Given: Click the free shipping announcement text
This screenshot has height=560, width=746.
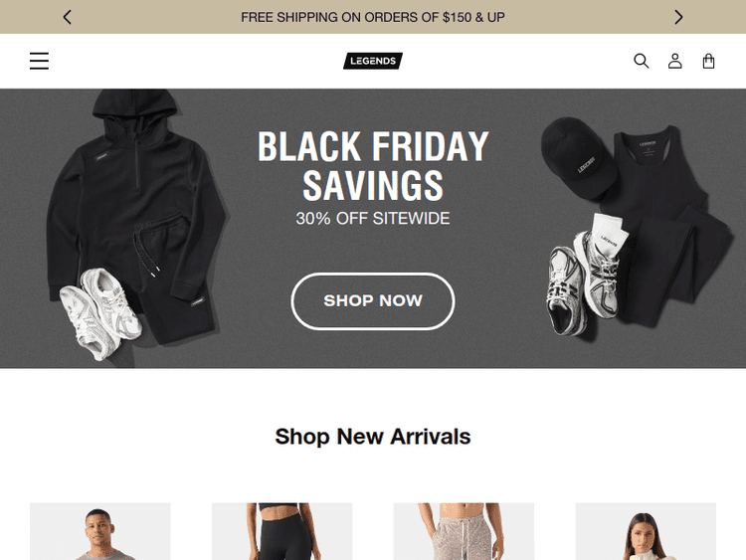Looking at the screenshot, I should click(373, 17).
